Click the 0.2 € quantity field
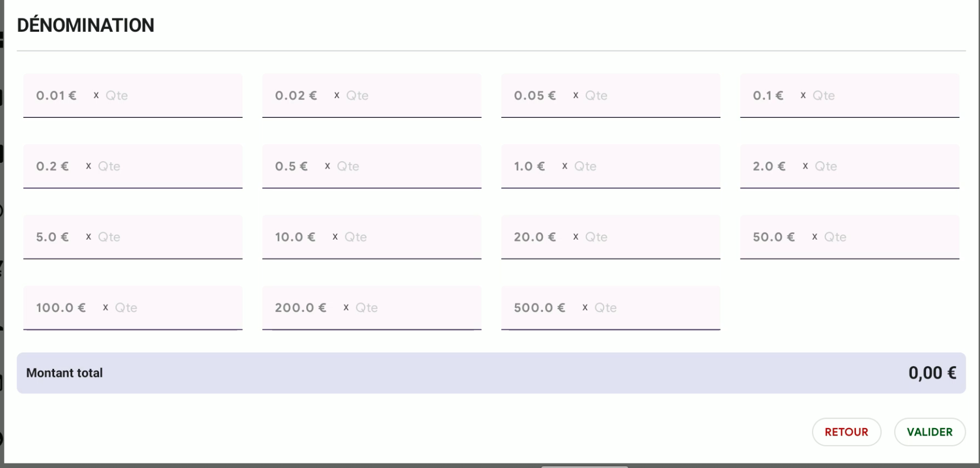The height and width of the screenshot is (468, 980). 165,166
